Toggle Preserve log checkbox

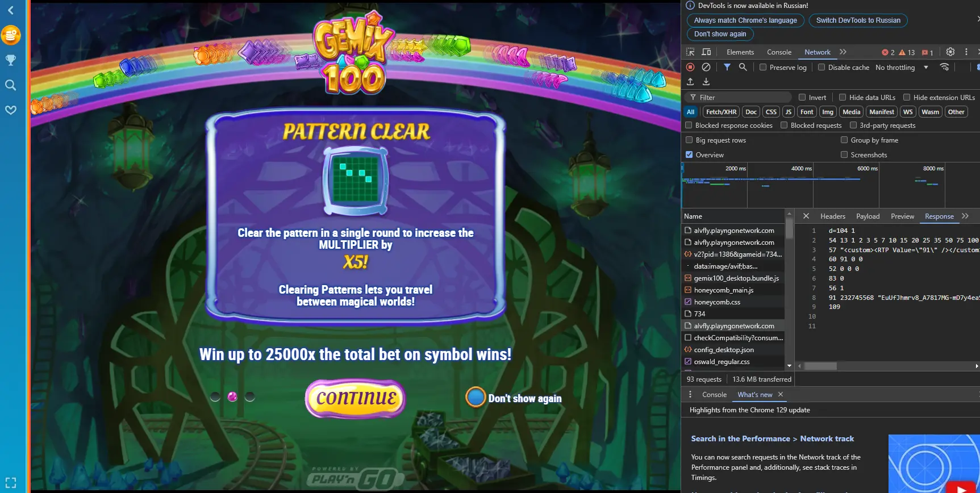coord(763,67)
